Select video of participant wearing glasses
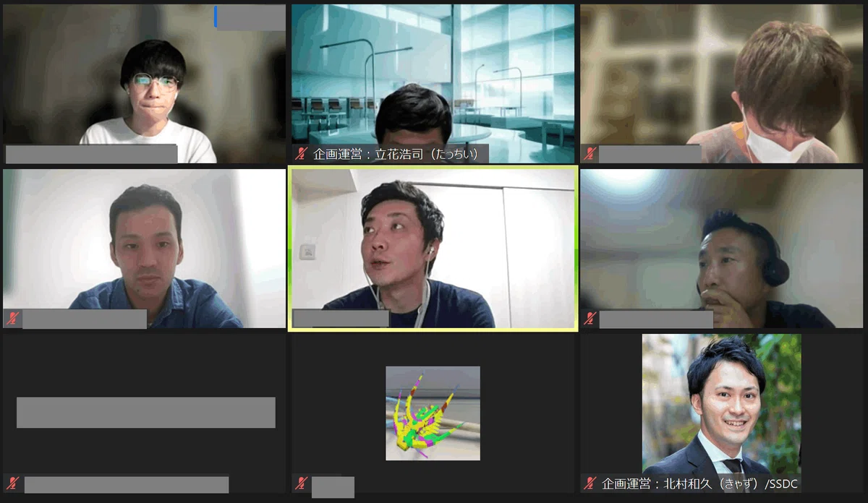Screen dimensions: 868x503 (x=145, y=84)
